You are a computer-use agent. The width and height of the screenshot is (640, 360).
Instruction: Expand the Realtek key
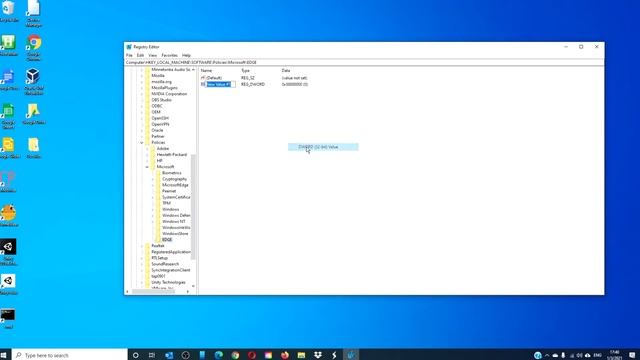pyautogui.click(x=142, y=246)
